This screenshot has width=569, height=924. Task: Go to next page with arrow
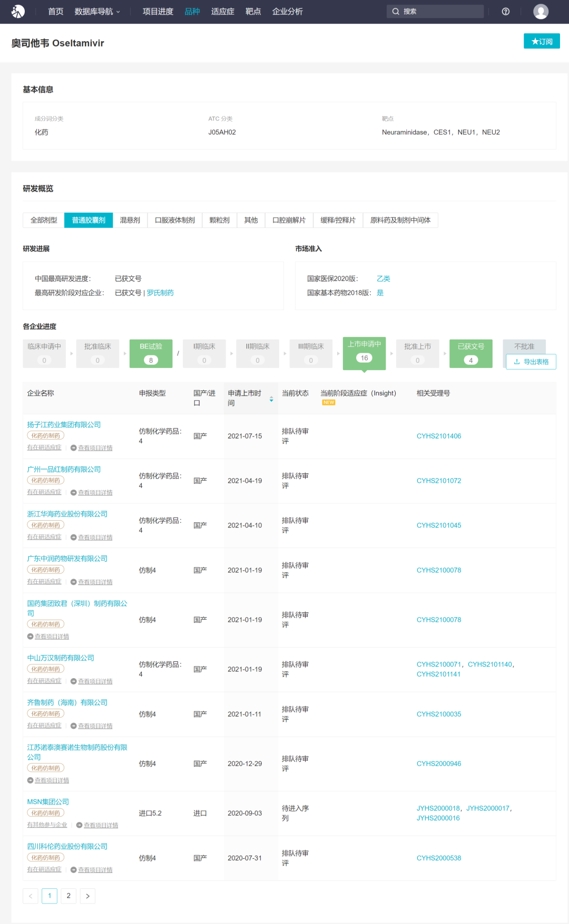click(87, 896)
